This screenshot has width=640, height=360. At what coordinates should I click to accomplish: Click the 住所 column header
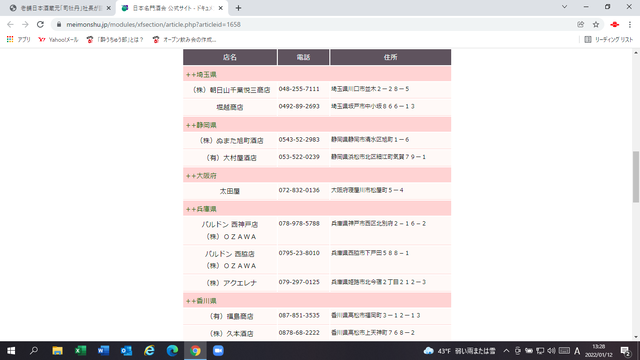(x=390, y=57)
